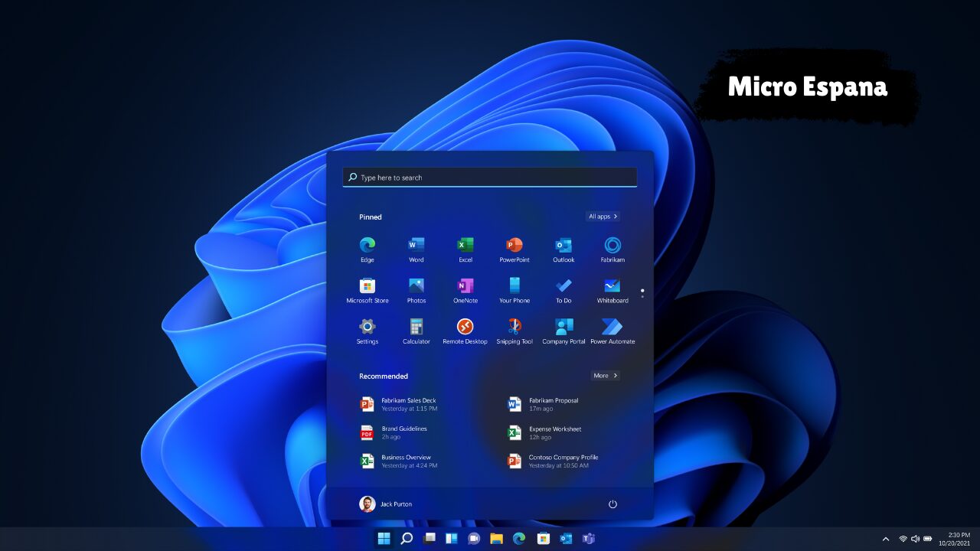Launch Remote Desktop from pinned apps
Screen dimensions: 980x551
pyautogui.click(x=465, y=327)
